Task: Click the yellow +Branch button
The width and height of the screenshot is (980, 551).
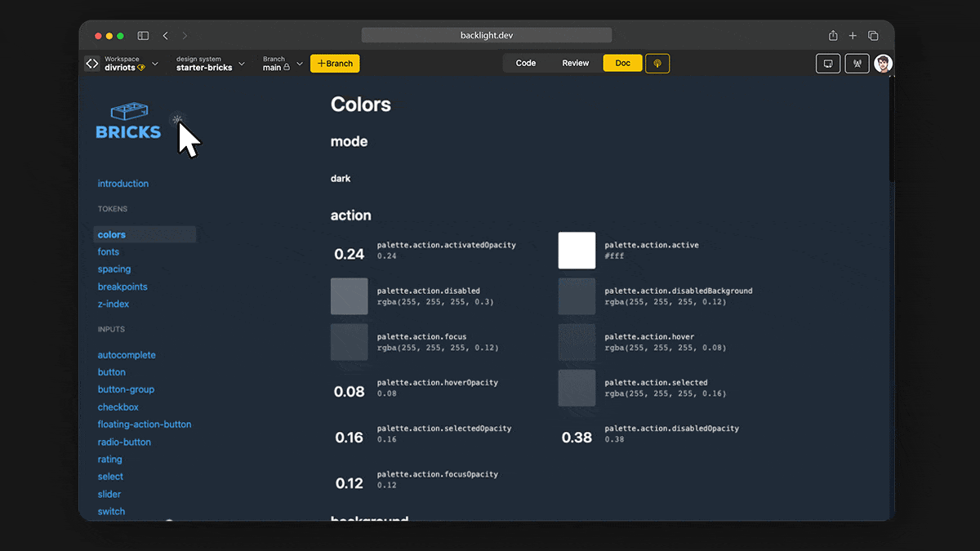Action: [x=335, y=64]
